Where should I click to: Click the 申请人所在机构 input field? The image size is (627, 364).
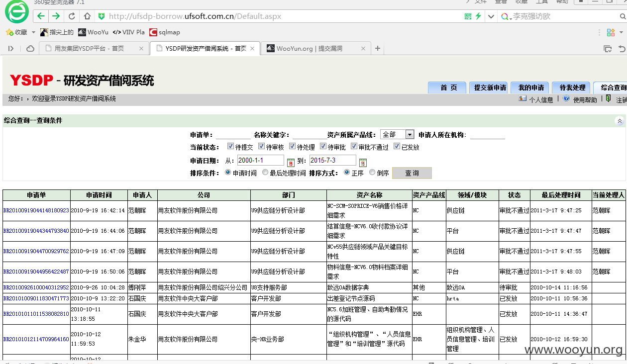pos(488,135)
